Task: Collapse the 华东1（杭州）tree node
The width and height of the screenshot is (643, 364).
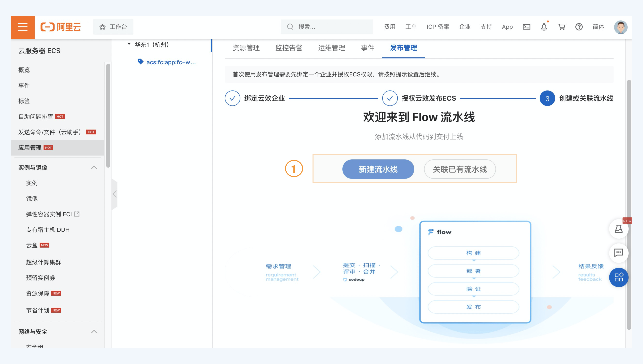Action: click(129, 44)
